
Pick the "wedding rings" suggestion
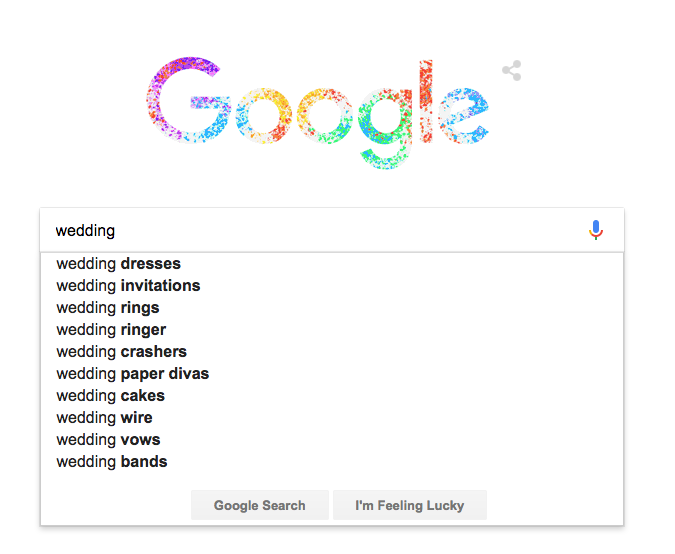[108, 308]
